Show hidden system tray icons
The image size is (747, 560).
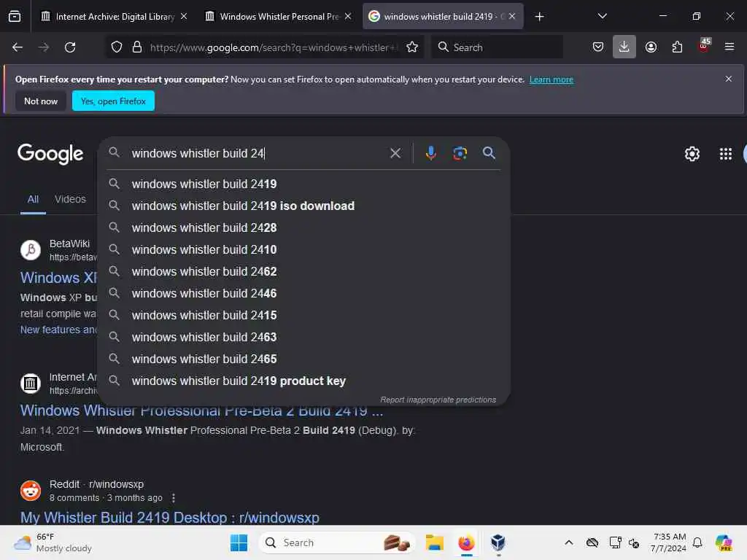(x=569, y=542)
